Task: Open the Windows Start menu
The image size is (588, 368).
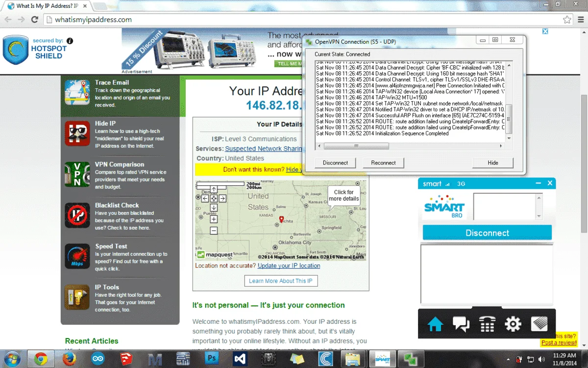Action: tap(11, 359)
